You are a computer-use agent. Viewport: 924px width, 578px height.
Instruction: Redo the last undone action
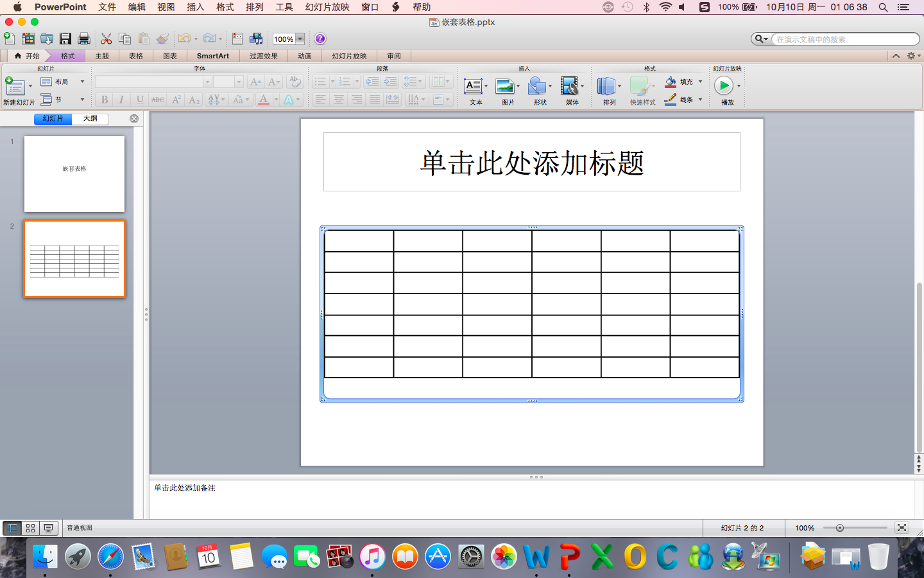[x=209, y=39]
